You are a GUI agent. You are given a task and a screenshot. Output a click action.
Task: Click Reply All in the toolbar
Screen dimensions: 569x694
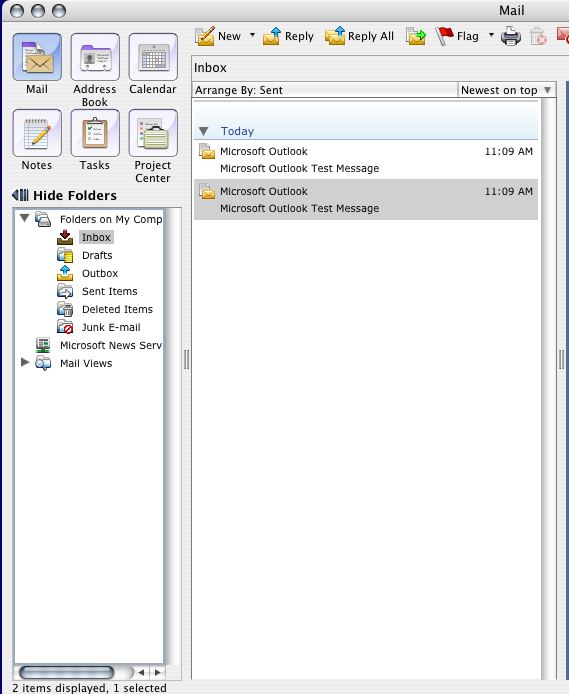point(359,36)
